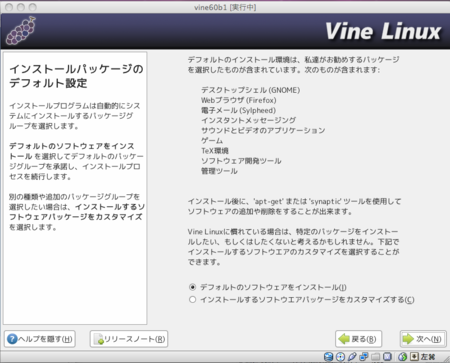Click the green forward arrow icon
Viewport: 450px width, 363px height.
point(408,339)
